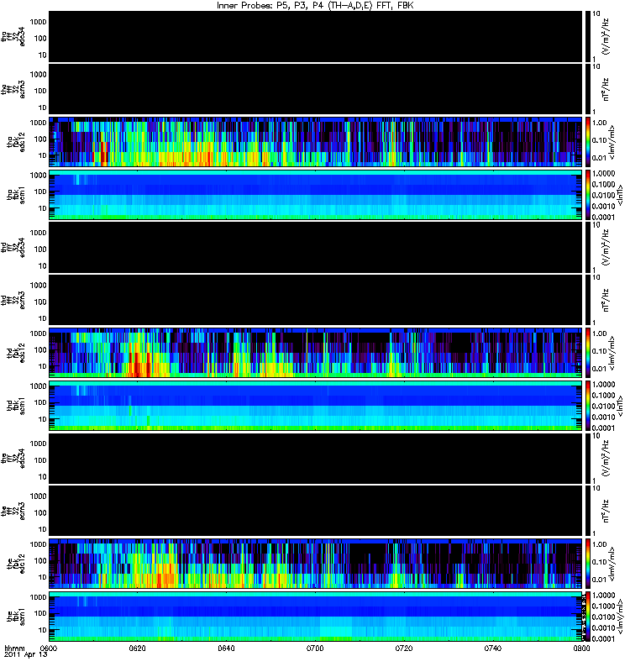Viewport: 630px width, 672px height.
Task: Click the 0700 time axis label
Action: click(x=315, y=648)
